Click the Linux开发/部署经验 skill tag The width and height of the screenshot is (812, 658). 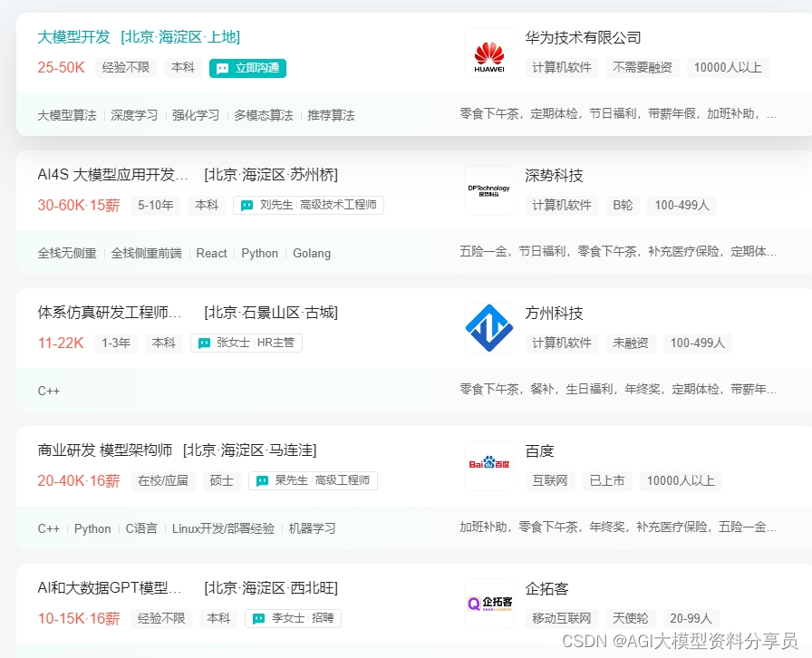(x=223, y=529)
